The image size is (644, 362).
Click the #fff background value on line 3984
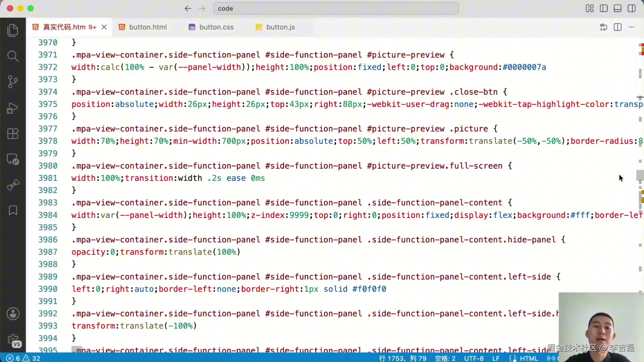[x=580, y=215]
